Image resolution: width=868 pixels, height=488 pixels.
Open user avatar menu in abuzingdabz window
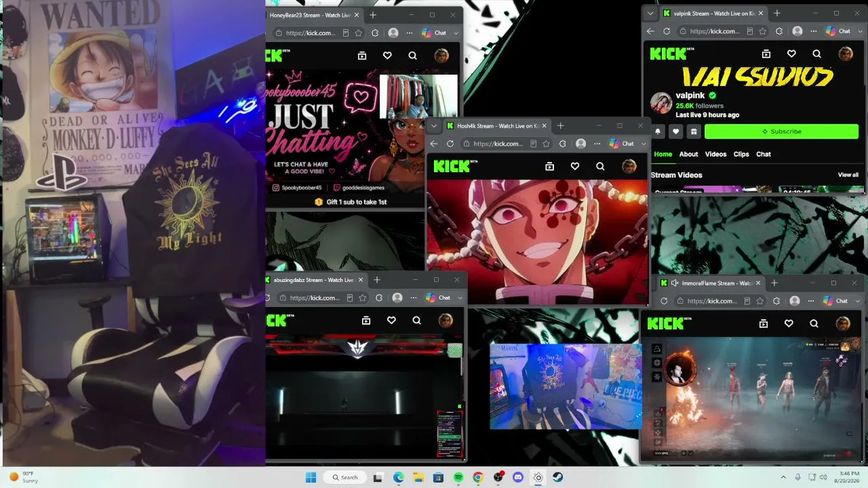tap(446, 320)
